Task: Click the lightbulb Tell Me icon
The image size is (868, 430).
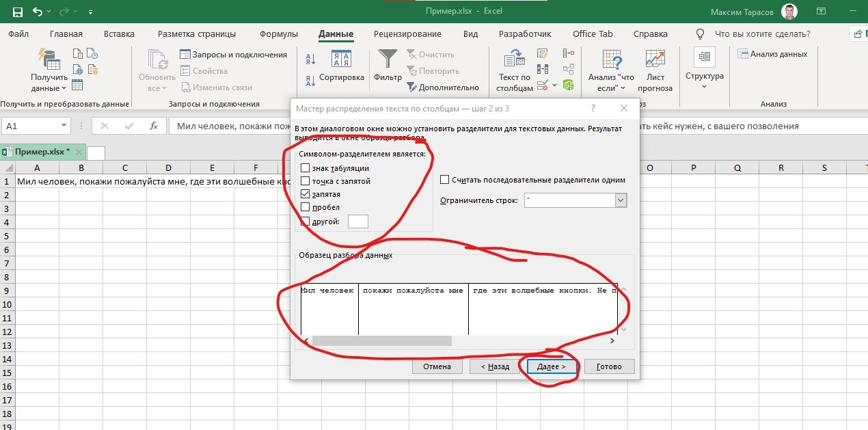Action: 700,33
